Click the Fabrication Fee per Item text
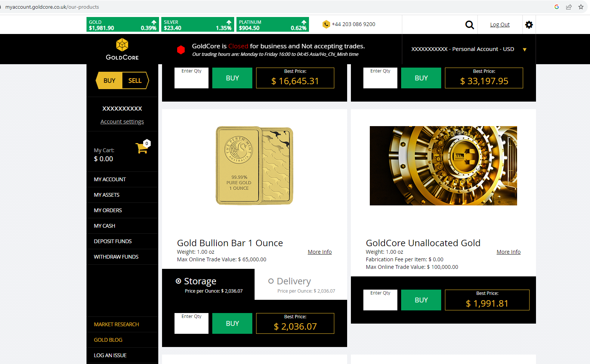The height and width of the screenshot is (364, 590). click(405, 259)
